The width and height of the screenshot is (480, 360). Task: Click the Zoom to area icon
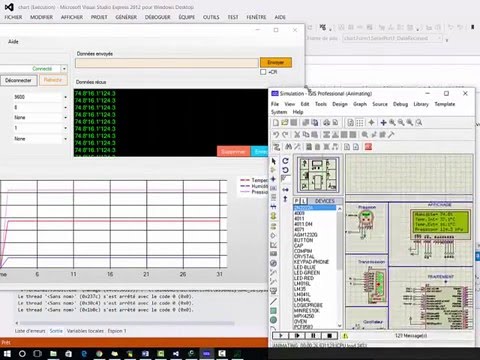coord(419,123)
